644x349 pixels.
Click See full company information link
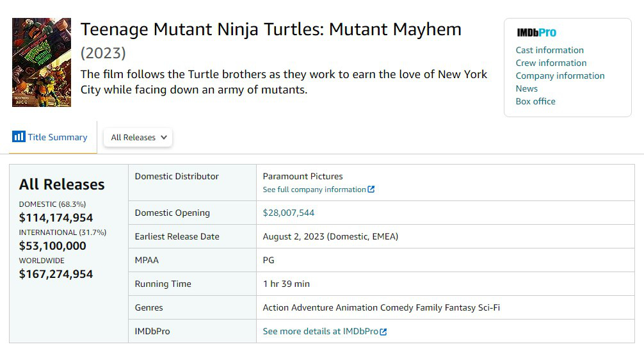coord(314,190)
